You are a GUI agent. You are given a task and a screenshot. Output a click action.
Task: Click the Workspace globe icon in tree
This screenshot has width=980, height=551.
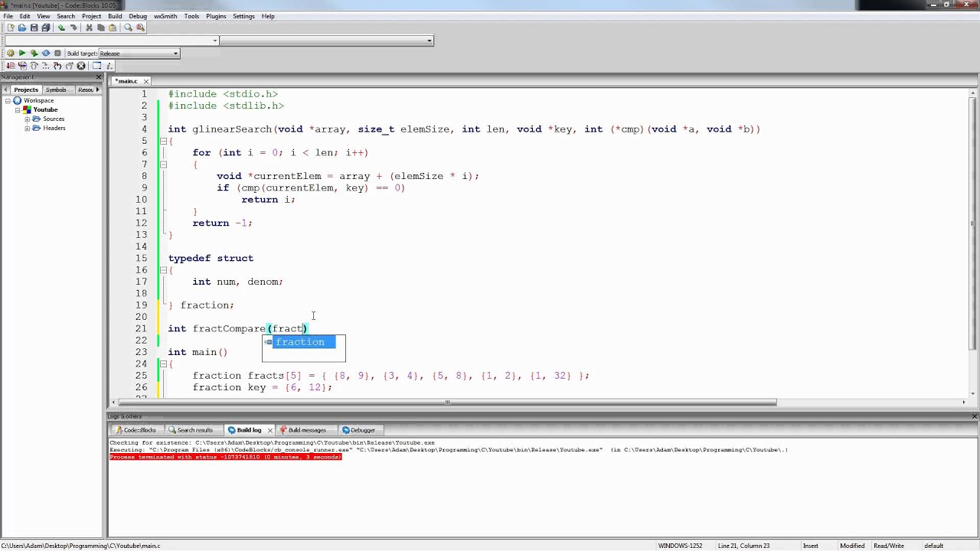18,100
